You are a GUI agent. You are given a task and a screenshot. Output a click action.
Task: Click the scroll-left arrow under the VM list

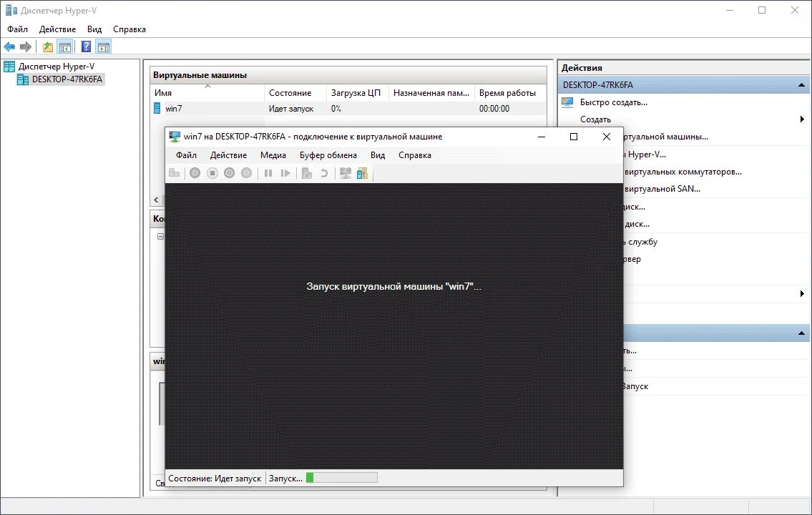(157, 200)
